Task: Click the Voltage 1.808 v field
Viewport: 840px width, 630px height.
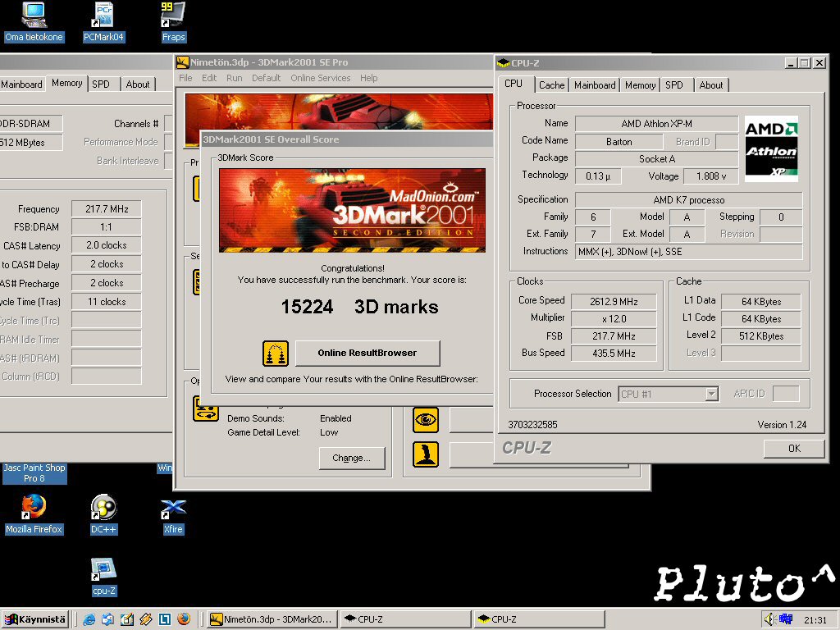Action: 711,176
